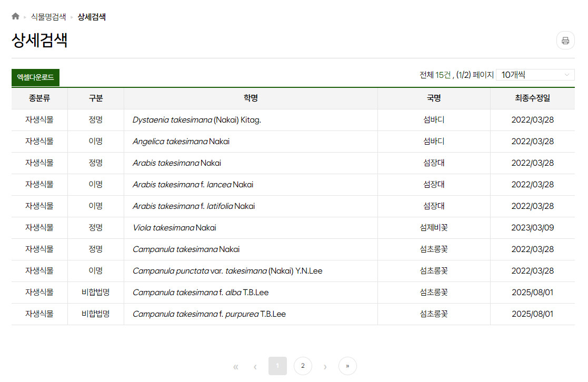
Task: Click 식물명검색 breadcrumb link
Action: pos(48,17)
